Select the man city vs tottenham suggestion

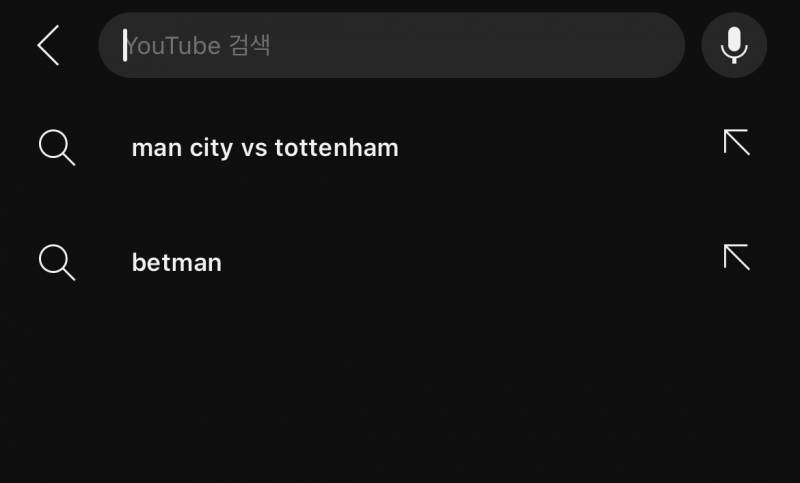click(400, 148)
